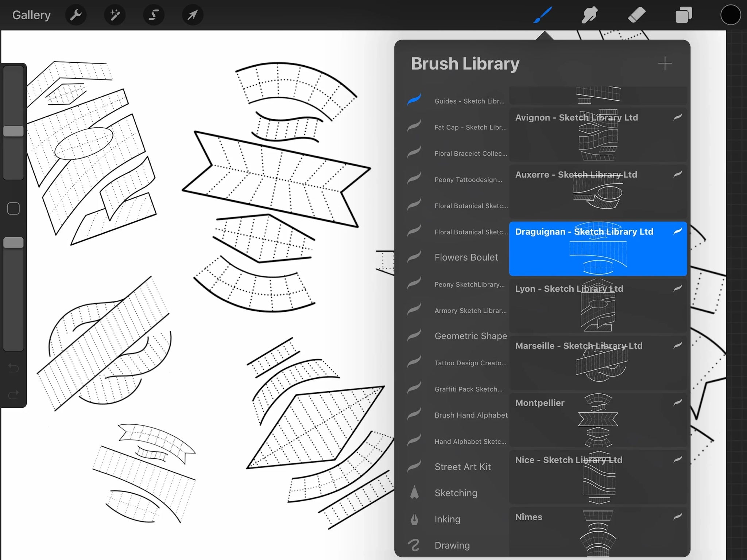Select the Draguignan - Sketch Library Ltd brush
The image size is (747, 560).
[x=598, y=249]
